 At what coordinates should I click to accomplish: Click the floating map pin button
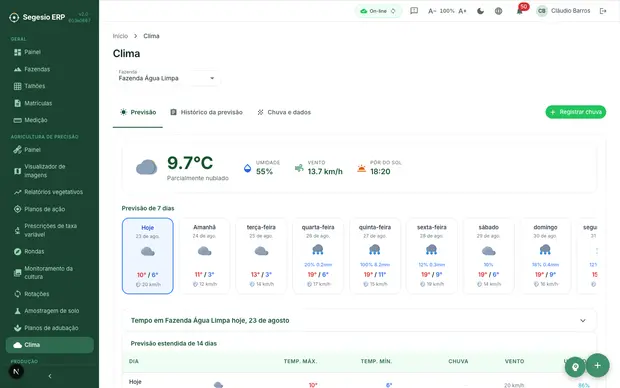coord(575,367)
